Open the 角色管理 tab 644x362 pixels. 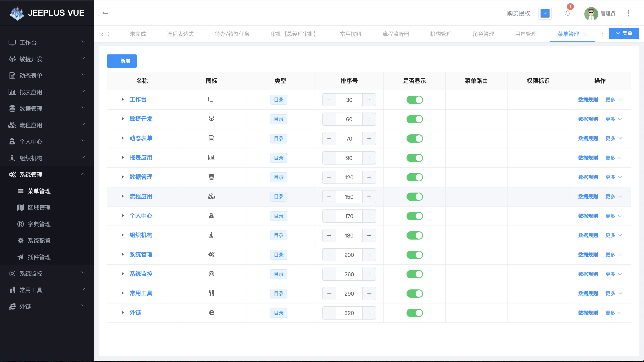coord(483,34)
